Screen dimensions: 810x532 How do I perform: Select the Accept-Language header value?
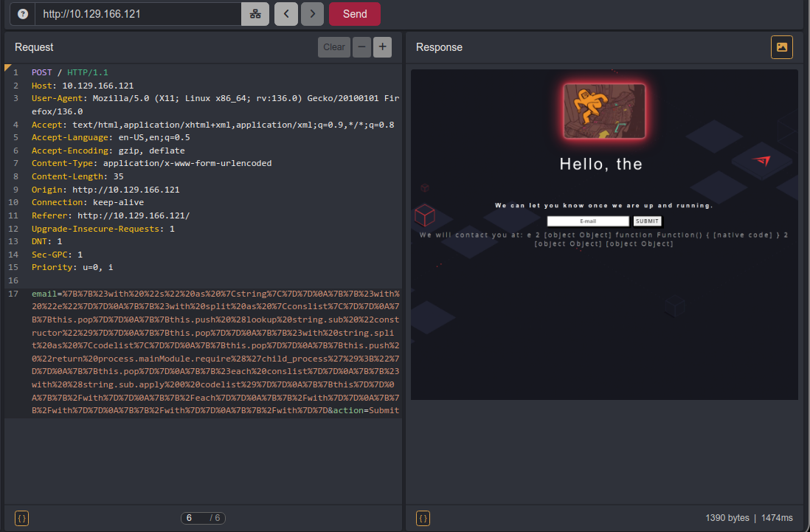coord(154,137)
